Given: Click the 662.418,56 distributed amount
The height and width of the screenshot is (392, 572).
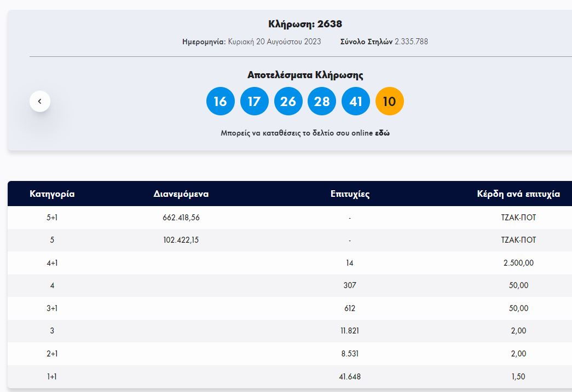Looking at the screenshot, I should tap(181, 218).
